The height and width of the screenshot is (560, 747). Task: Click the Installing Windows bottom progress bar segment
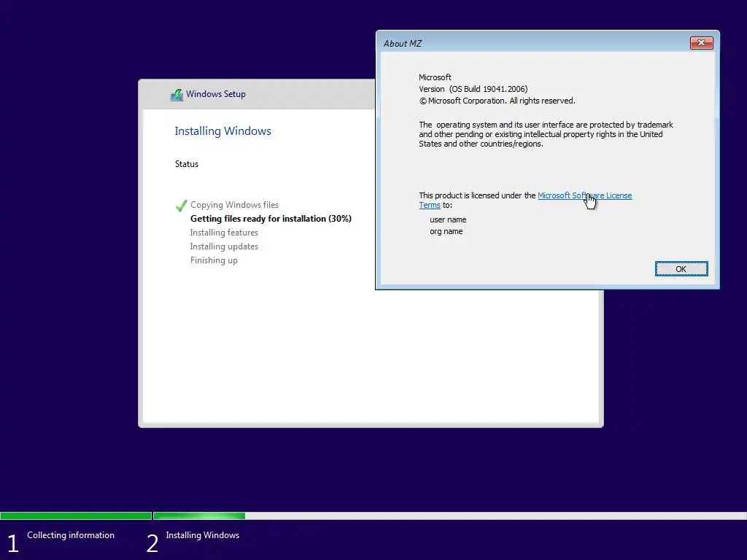449,516
